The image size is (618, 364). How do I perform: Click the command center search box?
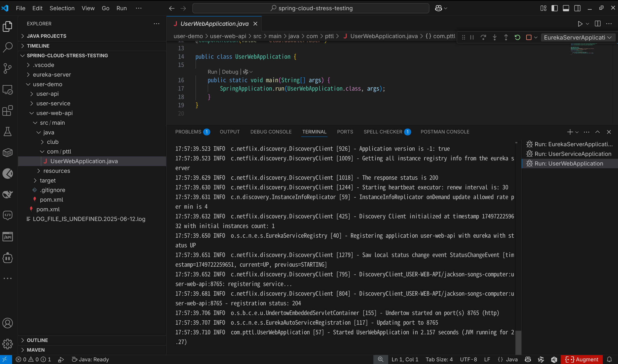click(311, 8)
